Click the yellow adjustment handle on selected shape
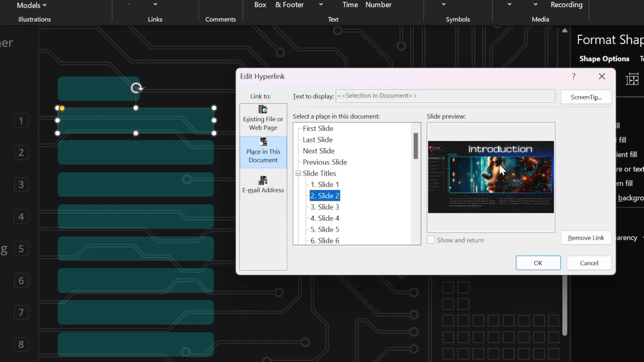The image size is (644, 362). pos(62,108)
